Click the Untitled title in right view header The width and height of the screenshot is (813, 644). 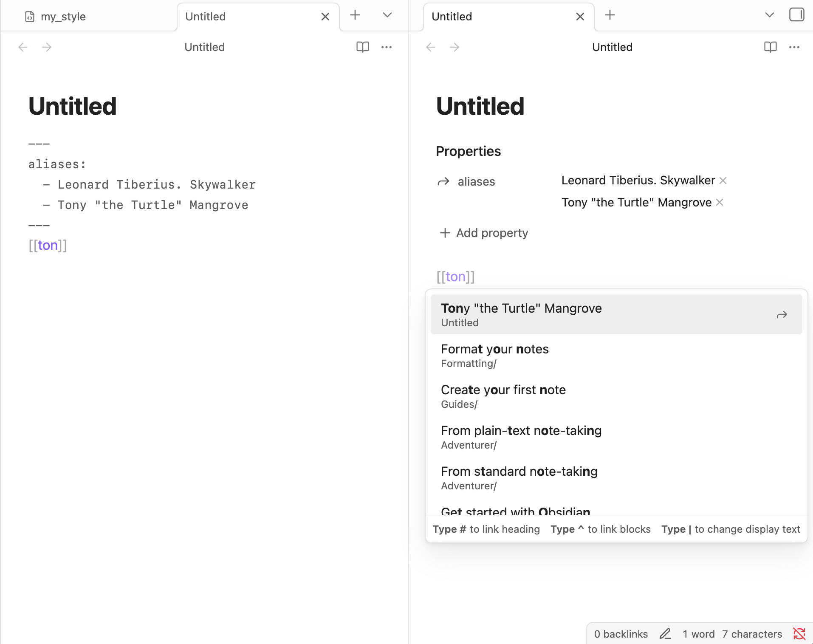pos(613,47)
